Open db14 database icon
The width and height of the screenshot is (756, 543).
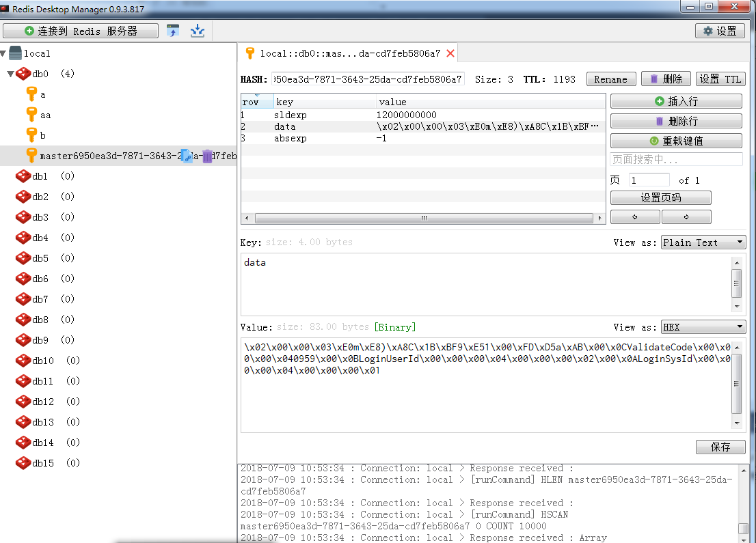click(x=23, y=443)
